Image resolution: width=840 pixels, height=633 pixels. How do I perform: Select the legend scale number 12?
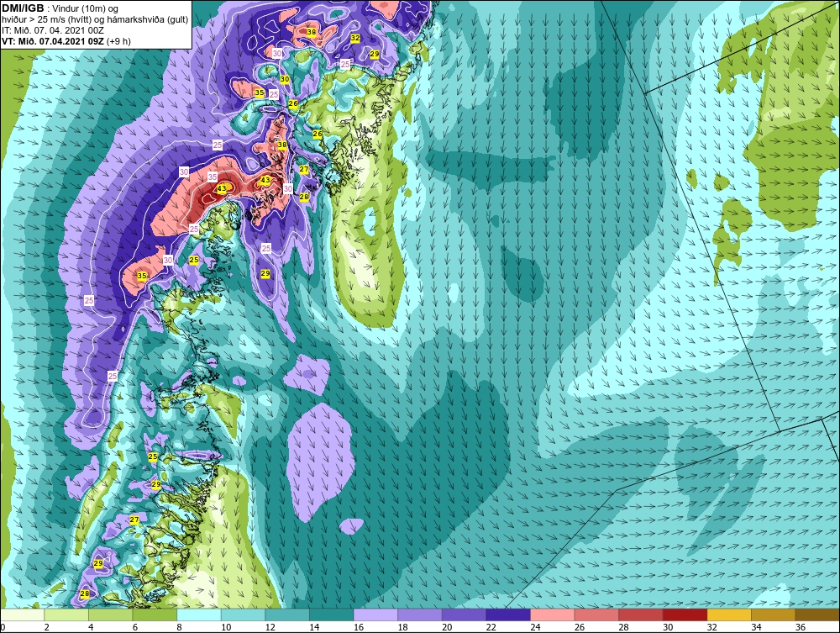(x=270, y=627)
